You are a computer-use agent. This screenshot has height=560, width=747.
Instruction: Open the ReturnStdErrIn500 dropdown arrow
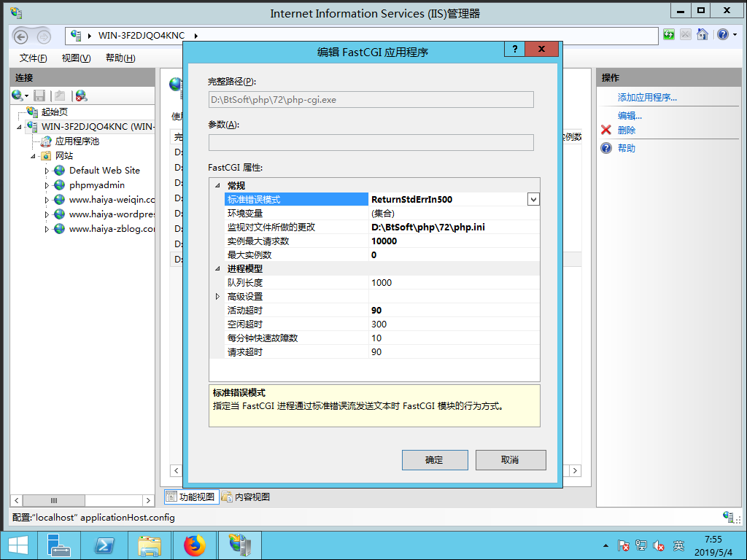coord(533,200)
